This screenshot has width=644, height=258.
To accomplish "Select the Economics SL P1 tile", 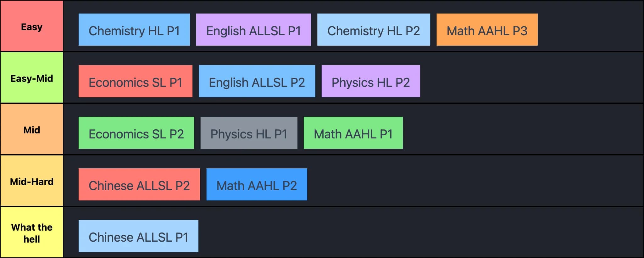I will point(136,81).
